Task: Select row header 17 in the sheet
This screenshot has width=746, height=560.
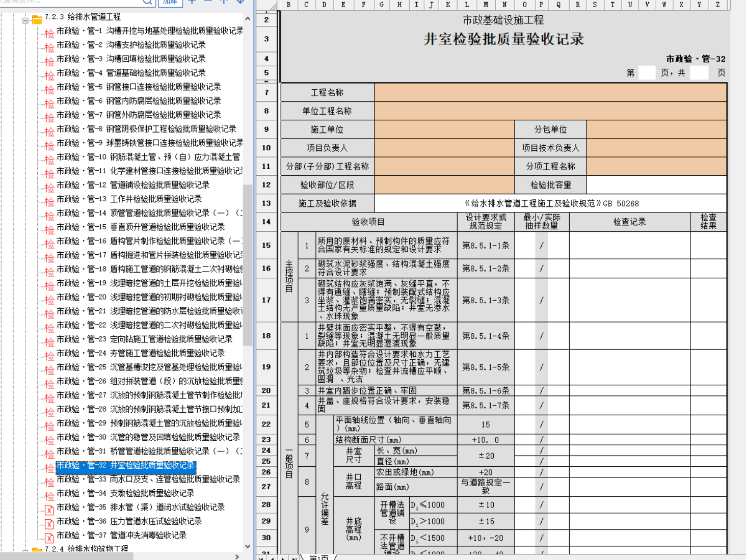Action: [266, 300]
